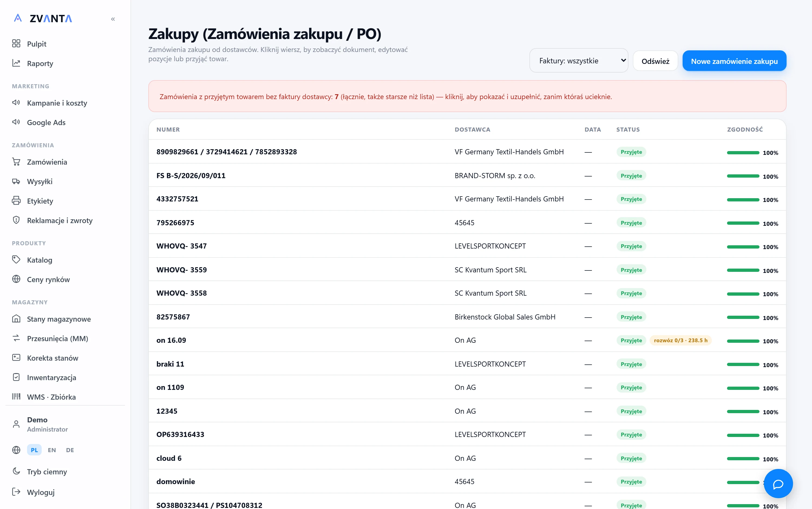The image size is (812, 509).
Task: Click the Google Ads megaphone icon
Action: click(x=16, y=122)
